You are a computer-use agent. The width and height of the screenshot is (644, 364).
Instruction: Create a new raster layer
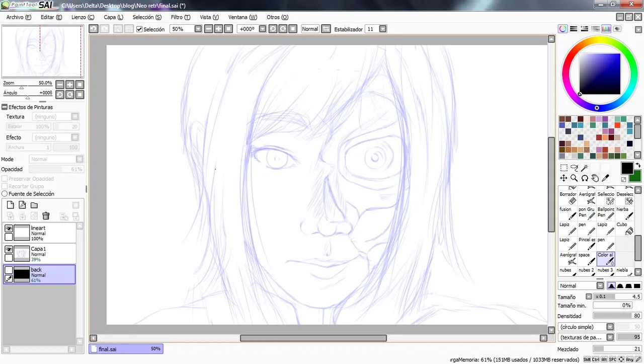click(x=10, y=205)
